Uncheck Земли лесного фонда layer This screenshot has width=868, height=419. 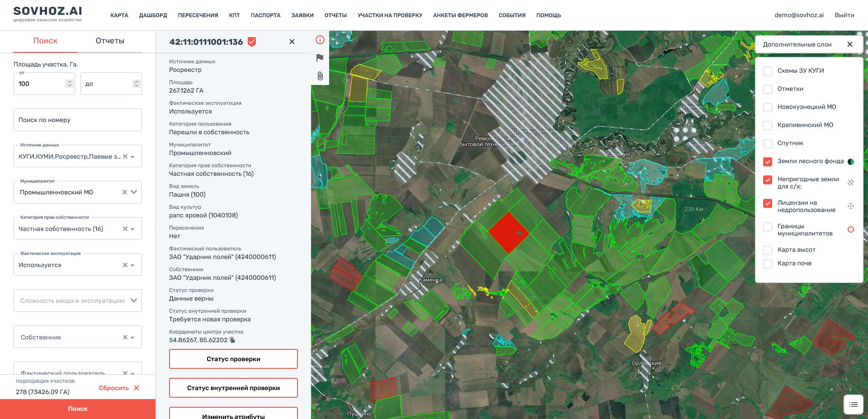coord(768,161)
